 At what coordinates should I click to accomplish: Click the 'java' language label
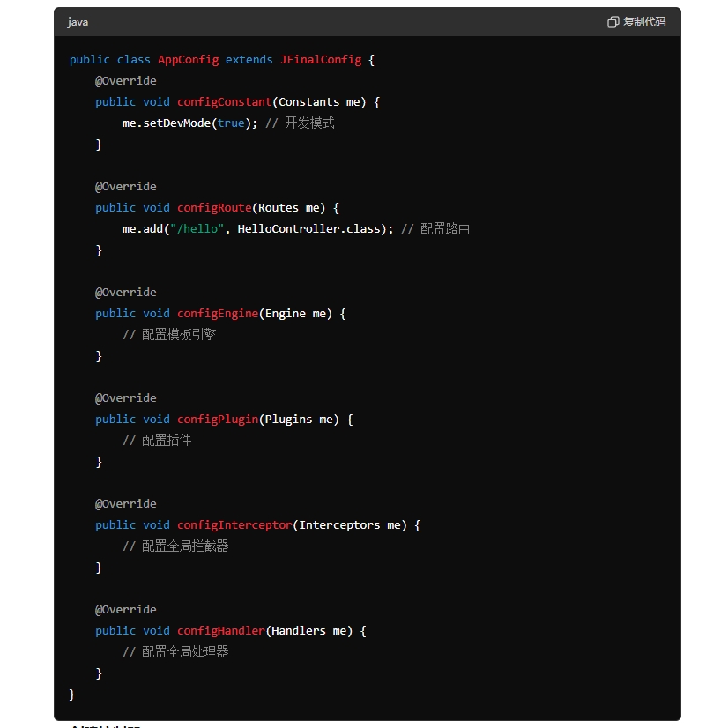(x=78, y=22)
